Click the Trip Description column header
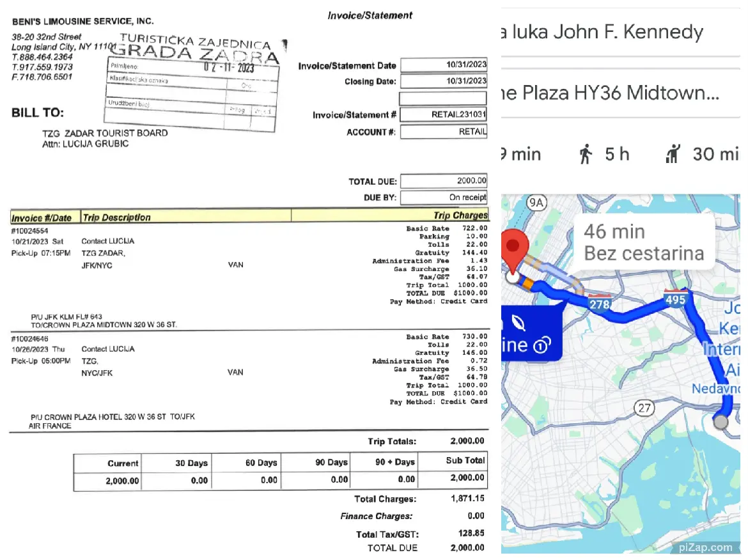Viewport: 748px width, 560px height. coord(116,217)
